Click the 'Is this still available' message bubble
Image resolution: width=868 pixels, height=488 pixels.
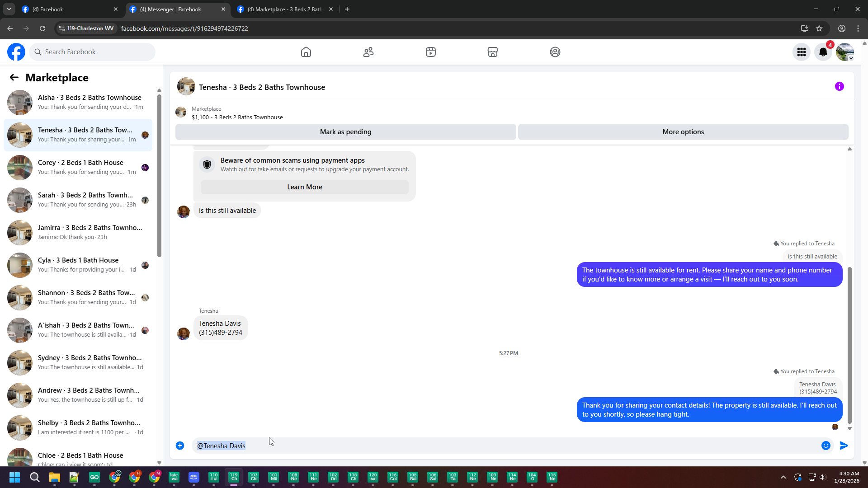(x=227, y=211)
